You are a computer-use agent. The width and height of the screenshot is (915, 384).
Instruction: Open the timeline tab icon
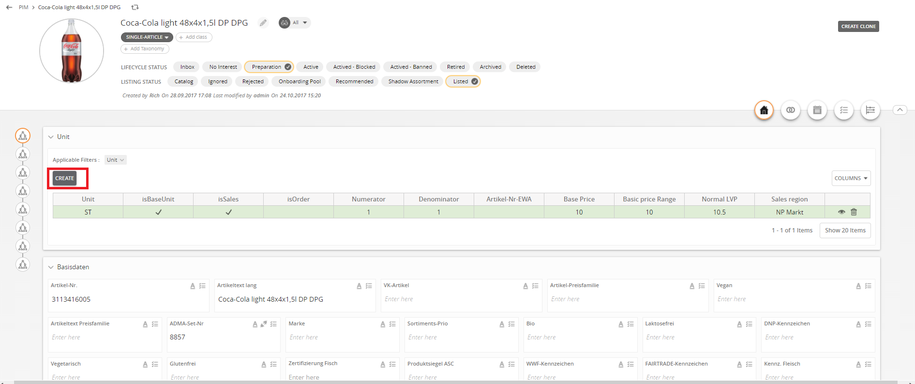(x=871, y=110)
